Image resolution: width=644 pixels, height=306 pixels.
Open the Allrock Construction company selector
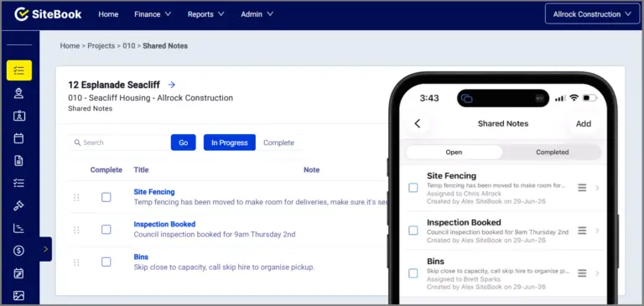tap(592, 14)
